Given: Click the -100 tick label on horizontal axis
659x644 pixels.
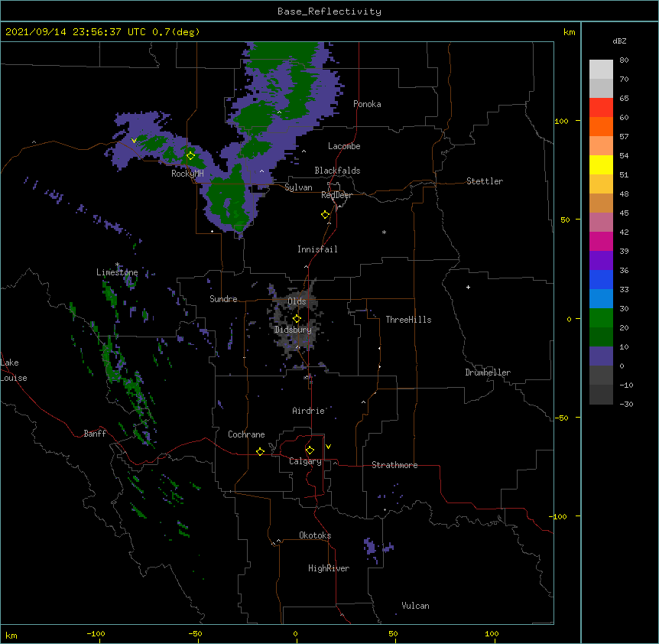Looking at the screenshot, I should tap(96, 633).
